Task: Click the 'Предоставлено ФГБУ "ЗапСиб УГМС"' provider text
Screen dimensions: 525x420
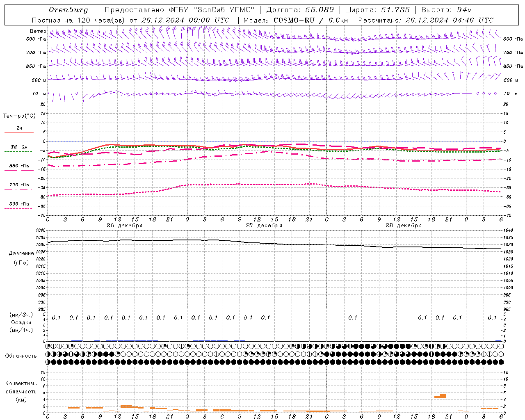Action: point(180,10)
